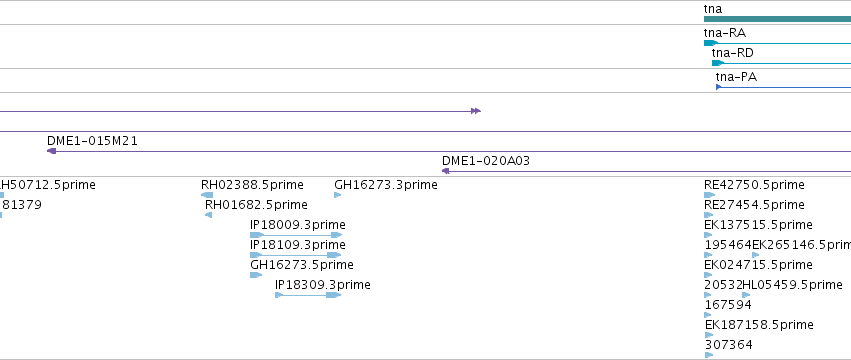Click the RE27454.5prime EST arrow
The width and height of the screenshot is (851, 360).
(708, 215)
